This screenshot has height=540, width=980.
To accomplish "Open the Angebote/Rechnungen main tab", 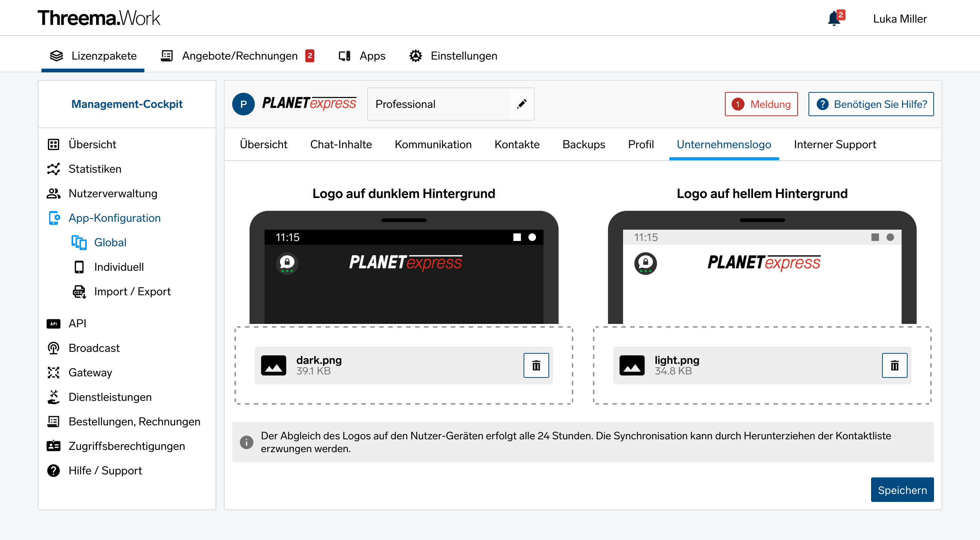I will coord(238,56).
